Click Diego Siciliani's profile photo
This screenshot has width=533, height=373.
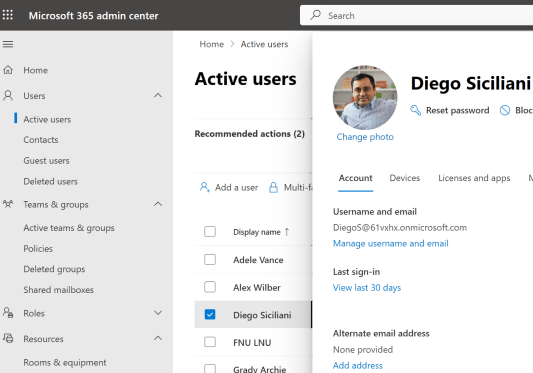(x=365, y=98)
